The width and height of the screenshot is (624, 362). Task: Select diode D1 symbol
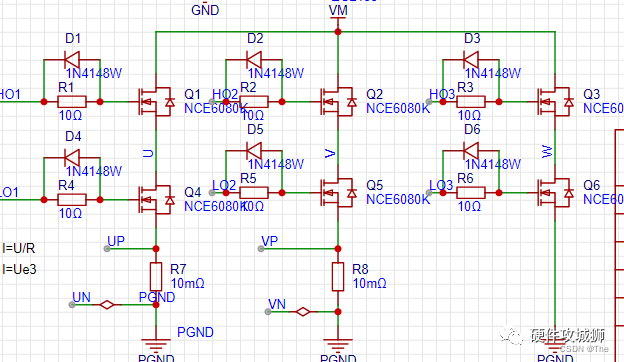[x=72, y=60]
